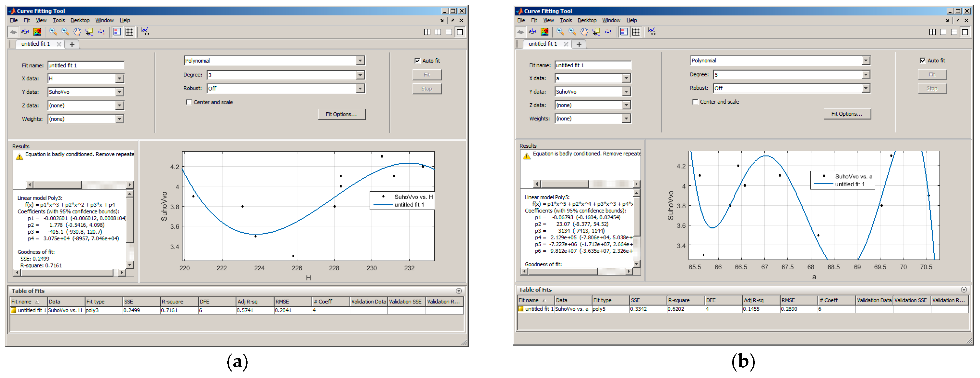
Task: Open Robust dropdown in left window
Action: (360, 89)
